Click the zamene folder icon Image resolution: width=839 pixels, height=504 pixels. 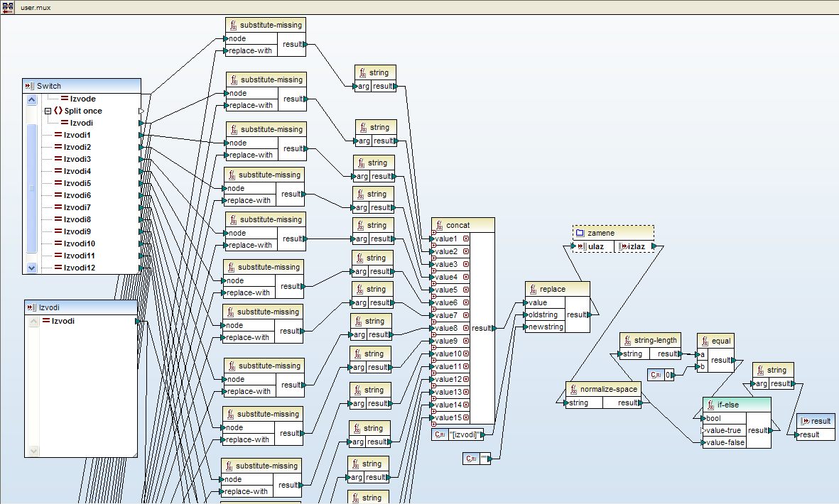click(x=580, y=233)
